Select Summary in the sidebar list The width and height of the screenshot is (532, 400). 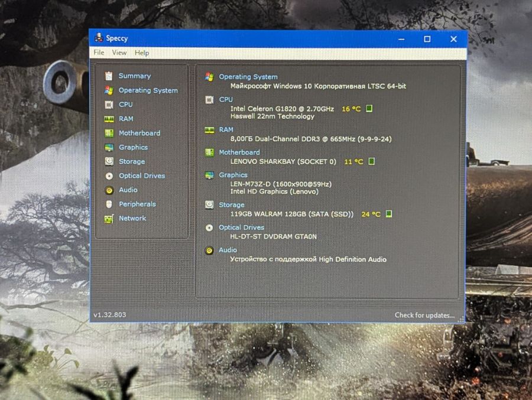point(135,76)
